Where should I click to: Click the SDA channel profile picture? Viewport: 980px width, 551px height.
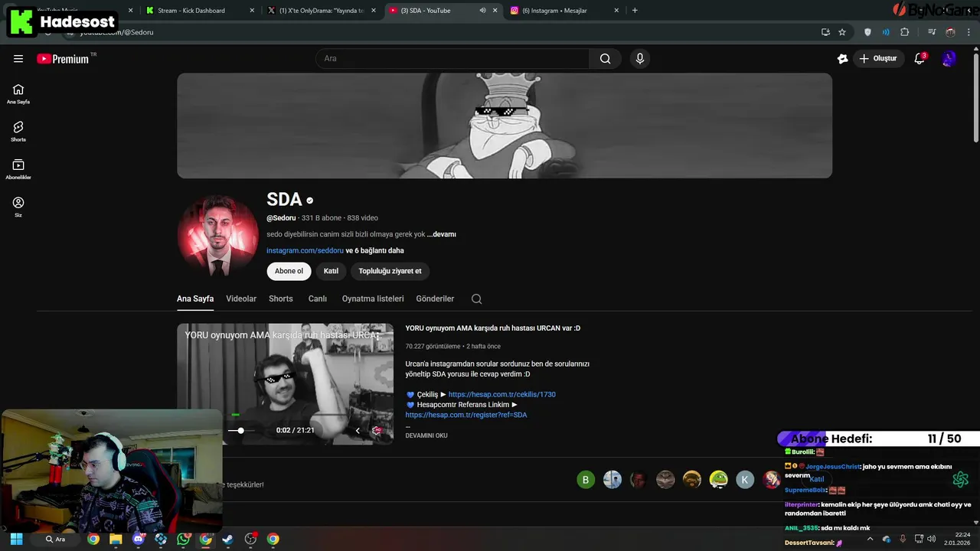click(x=218, y=235)
